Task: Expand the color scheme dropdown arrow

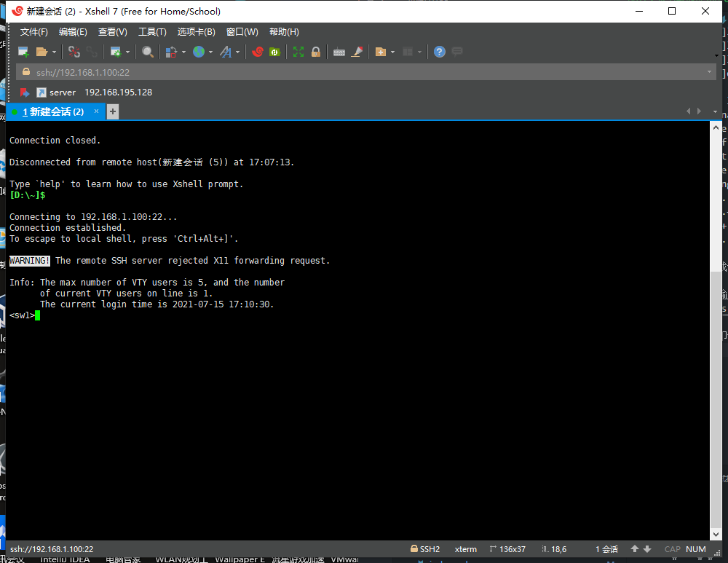Action: pos(183,52)
